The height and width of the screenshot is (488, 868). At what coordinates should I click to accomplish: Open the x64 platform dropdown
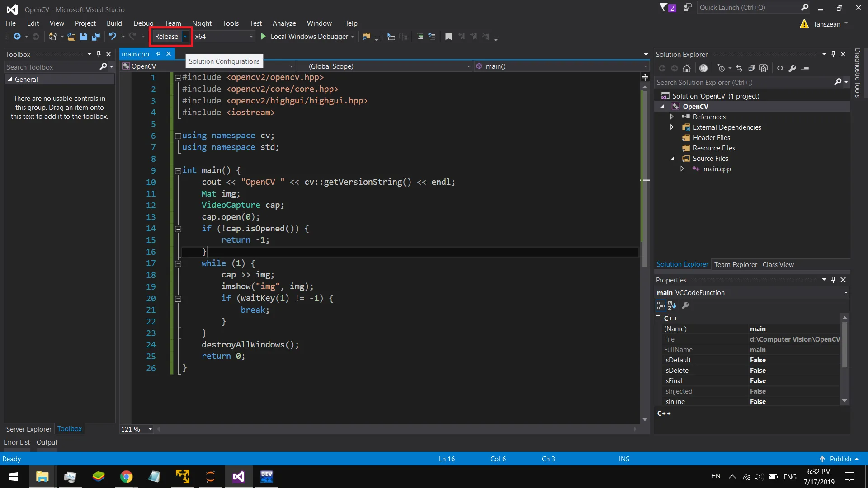click(251, 37)
